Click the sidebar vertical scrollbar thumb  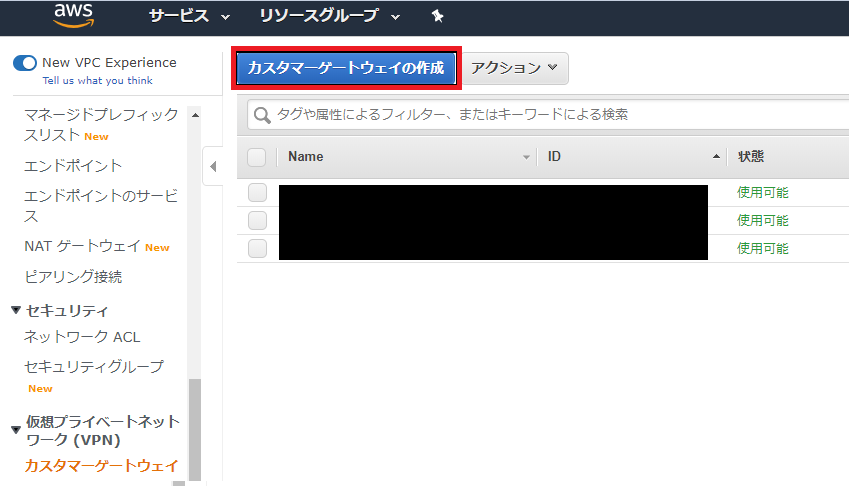tap(195, 429)
